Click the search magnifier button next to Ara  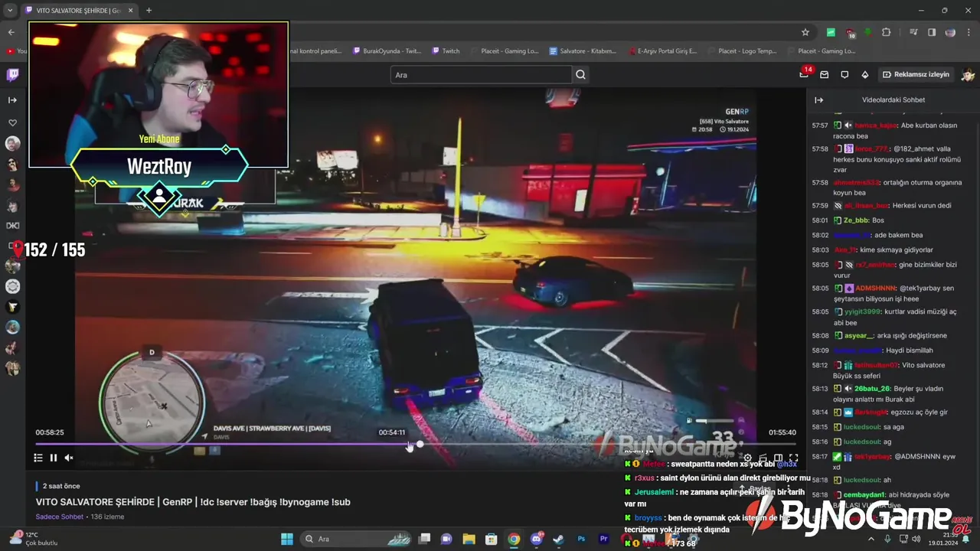pos(581,75)
